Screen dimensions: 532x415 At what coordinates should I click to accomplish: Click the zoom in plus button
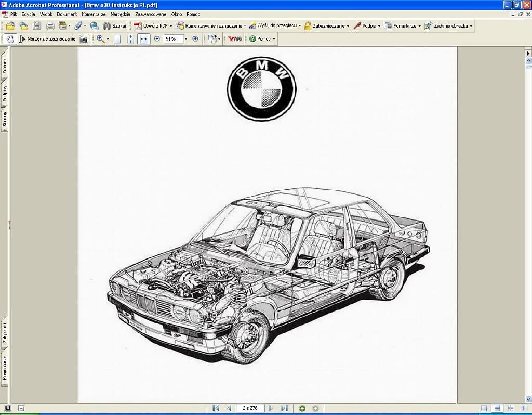tap(195, 39)
